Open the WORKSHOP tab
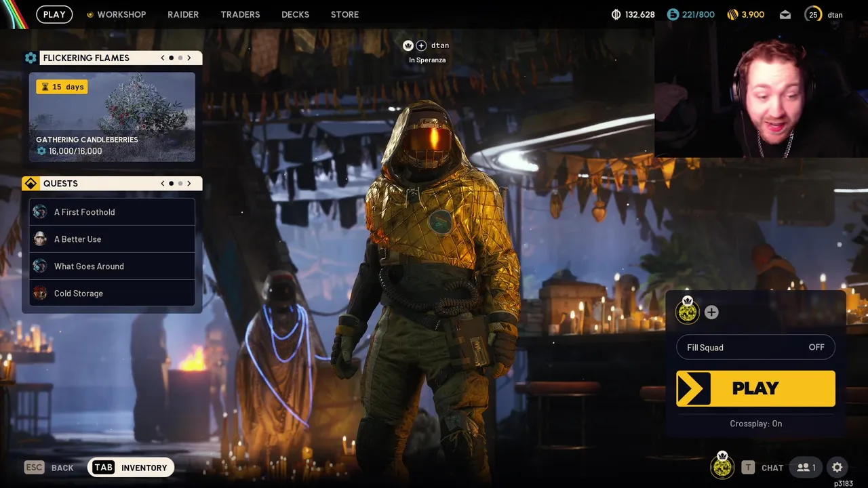868x488 pixels. click(x=116, y=14)
